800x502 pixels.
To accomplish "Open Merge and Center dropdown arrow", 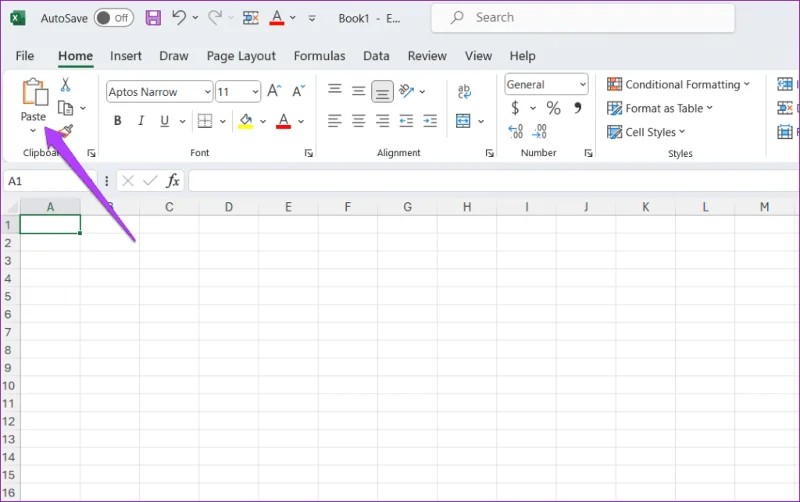I will (481, 121).
